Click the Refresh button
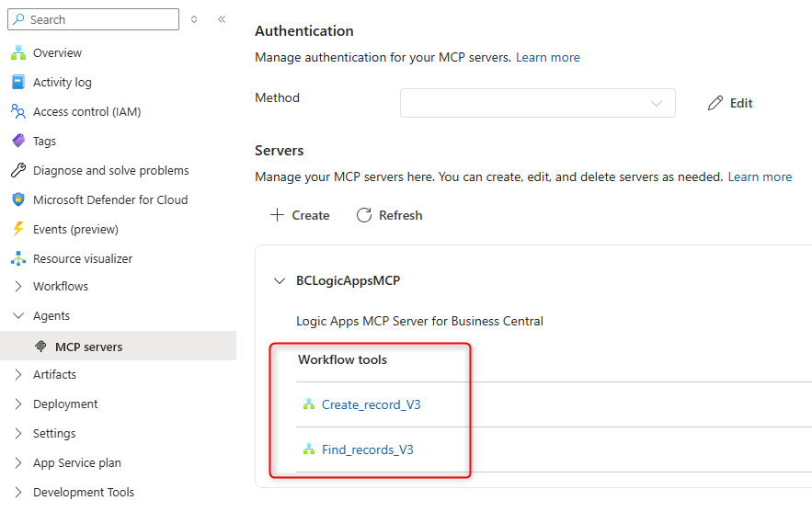 389,215
